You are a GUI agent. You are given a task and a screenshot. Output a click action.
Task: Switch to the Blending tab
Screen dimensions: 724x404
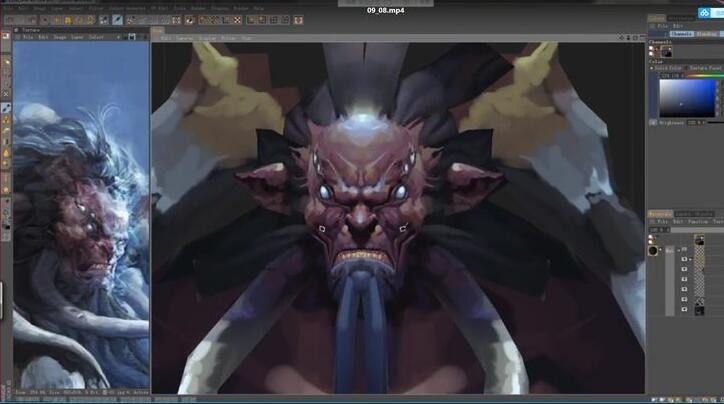707,34
